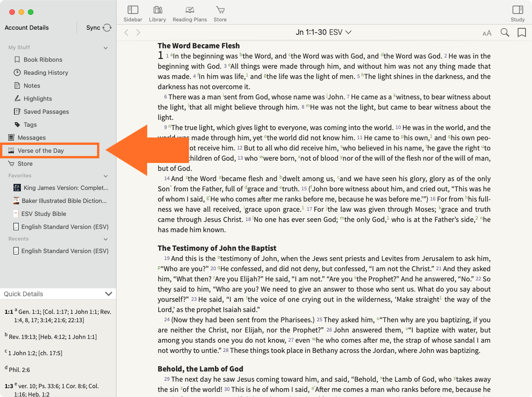This screenshot has height=397, width=532.
Task: Click Favorites English Standard Version cover icon
Action: (16, 227)
